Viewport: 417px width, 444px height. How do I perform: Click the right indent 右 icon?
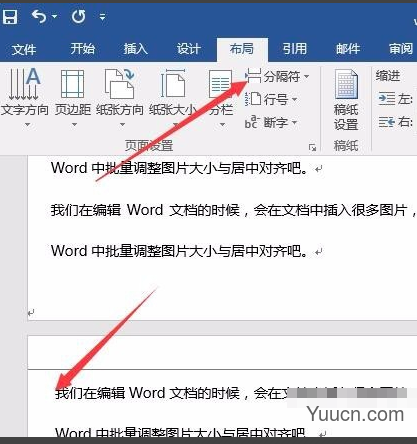[x=387, y=122]
